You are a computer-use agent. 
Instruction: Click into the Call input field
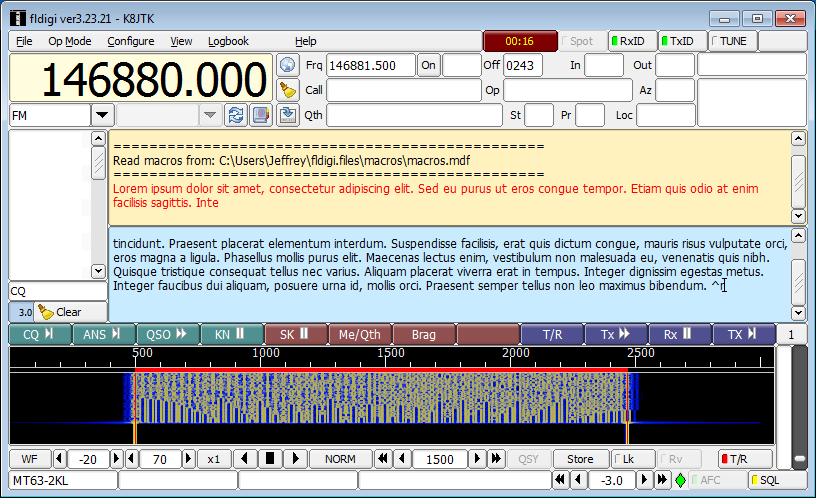point(404,90)
